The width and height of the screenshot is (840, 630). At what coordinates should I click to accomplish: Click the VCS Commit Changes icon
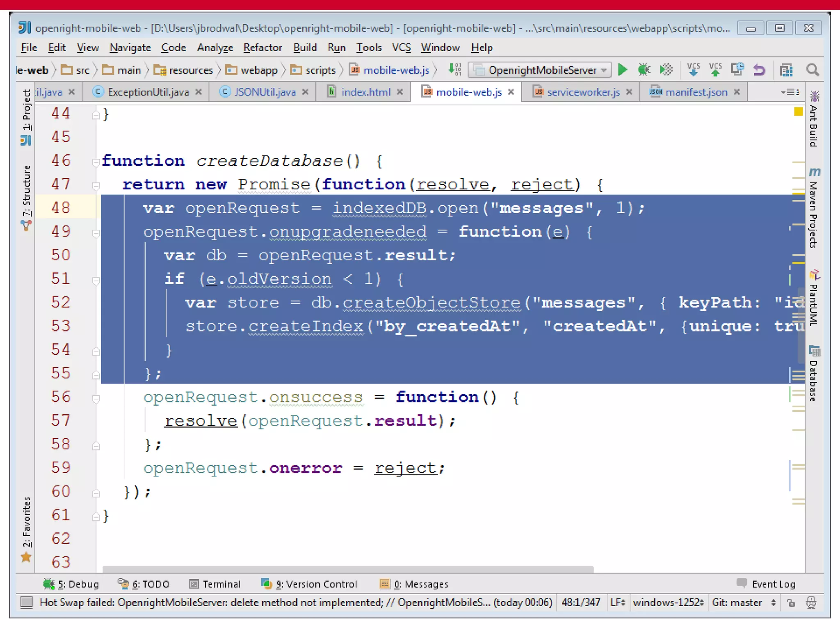point(715,70)
